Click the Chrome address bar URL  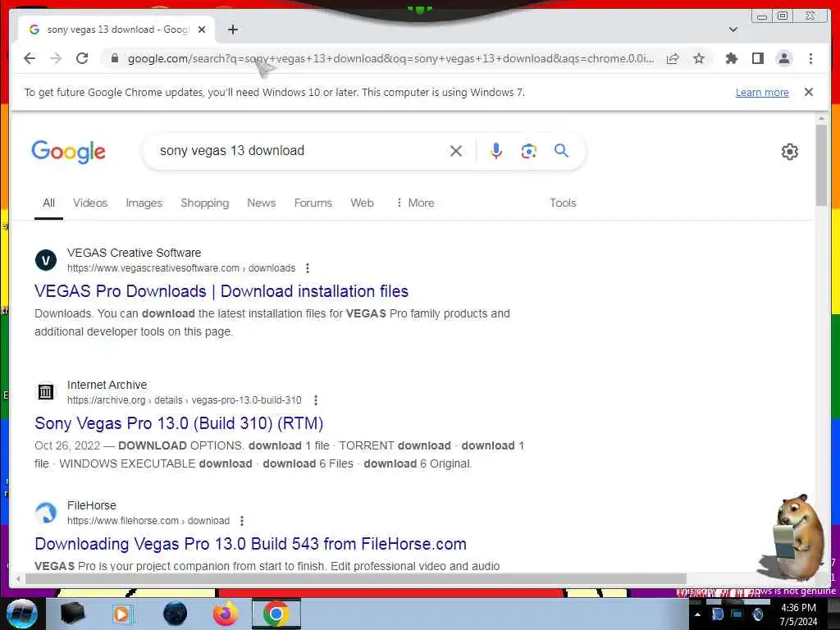390,58
